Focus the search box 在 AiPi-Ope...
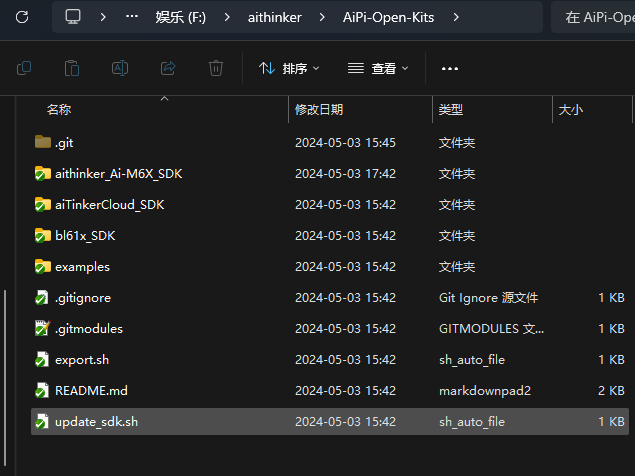The width and height of the screenshot is (635, 476). coord(593,17)
